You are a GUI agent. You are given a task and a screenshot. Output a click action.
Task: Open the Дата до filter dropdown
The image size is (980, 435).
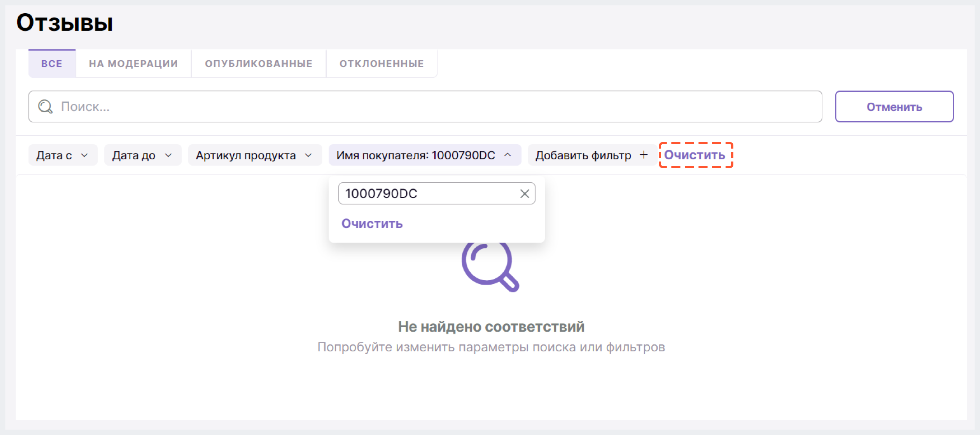[x=143, y=155]
